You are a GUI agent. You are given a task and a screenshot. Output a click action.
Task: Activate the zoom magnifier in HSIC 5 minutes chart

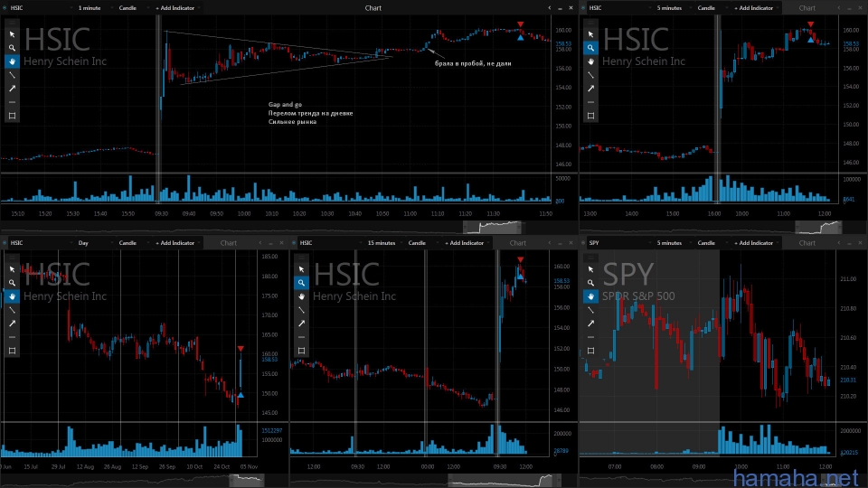(x=590, y=48)
